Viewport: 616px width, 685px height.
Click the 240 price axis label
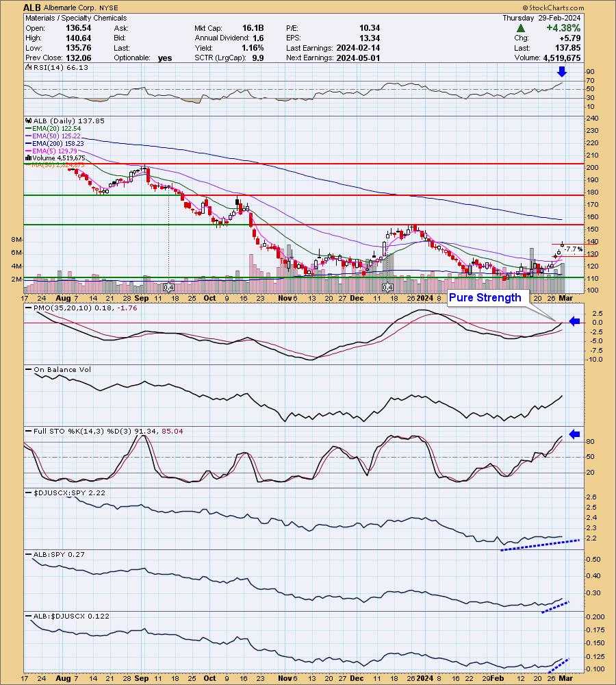(x=593, y=119)
